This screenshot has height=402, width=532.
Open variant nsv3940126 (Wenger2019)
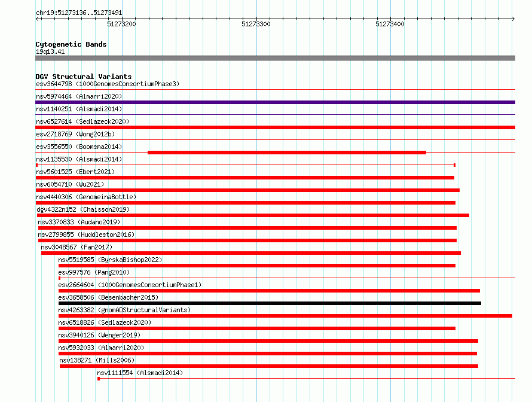(99, 335)
